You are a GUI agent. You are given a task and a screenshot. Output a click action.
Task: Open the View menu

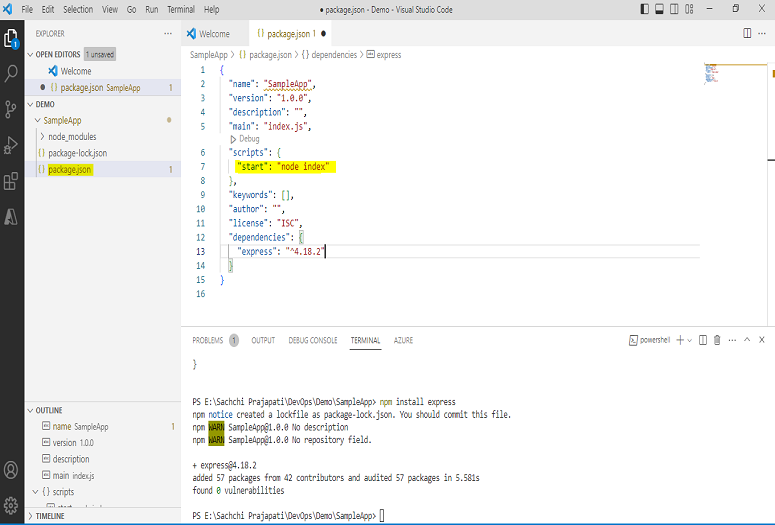click(110, 9)
